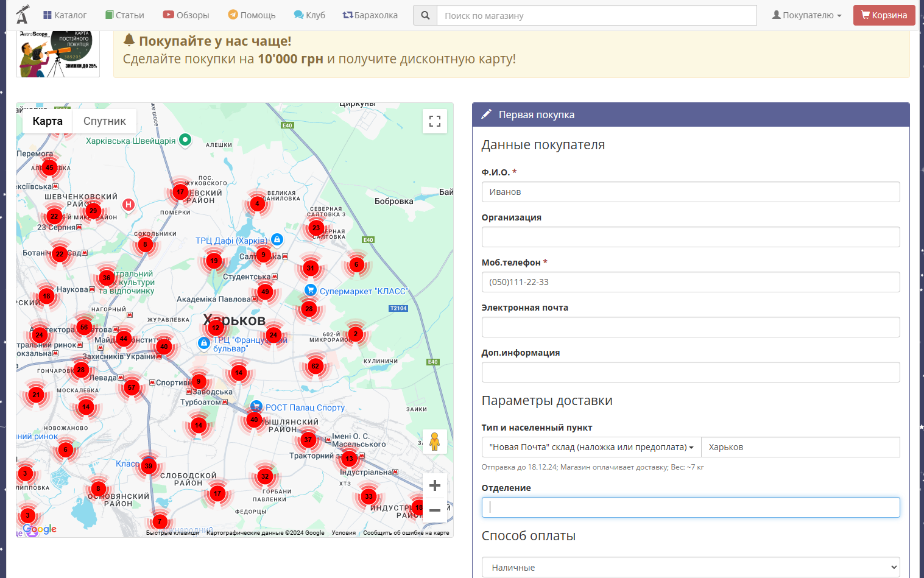This screenshot has width=924, height=578.
Task: Click bell icon beside Покупайте у нас чаще
Action: [x=129, y=40]
